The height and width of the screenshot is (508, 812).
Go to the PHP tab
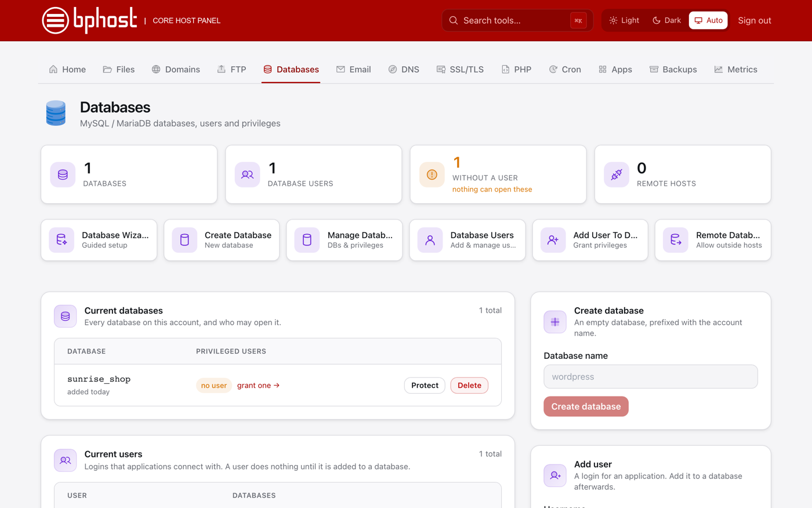(x=516, y=69)
